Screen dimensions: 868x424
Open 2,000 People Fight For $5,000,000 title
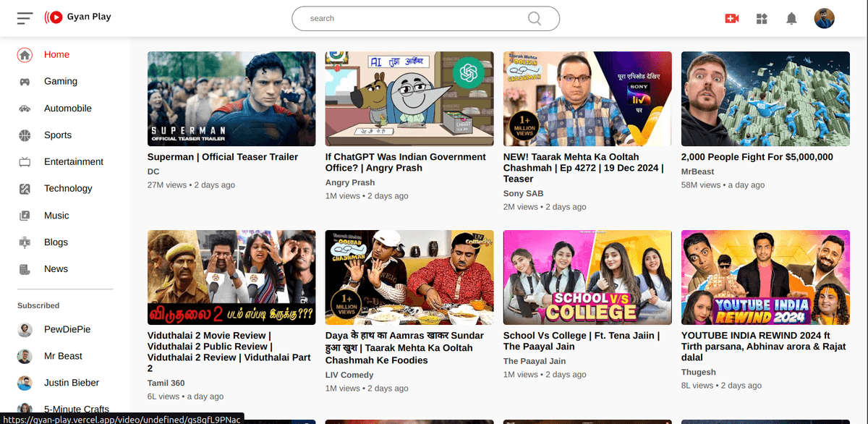pos(757,157)
